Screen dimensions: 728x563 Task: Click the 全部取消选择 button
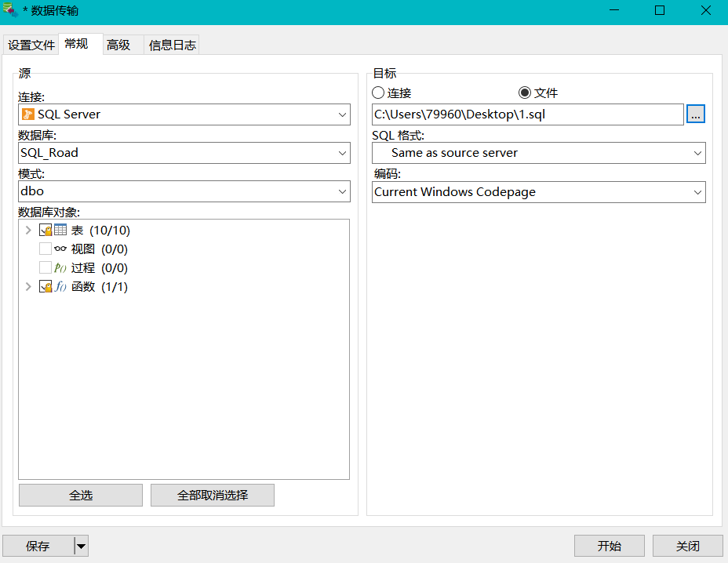tap(213, 496)
